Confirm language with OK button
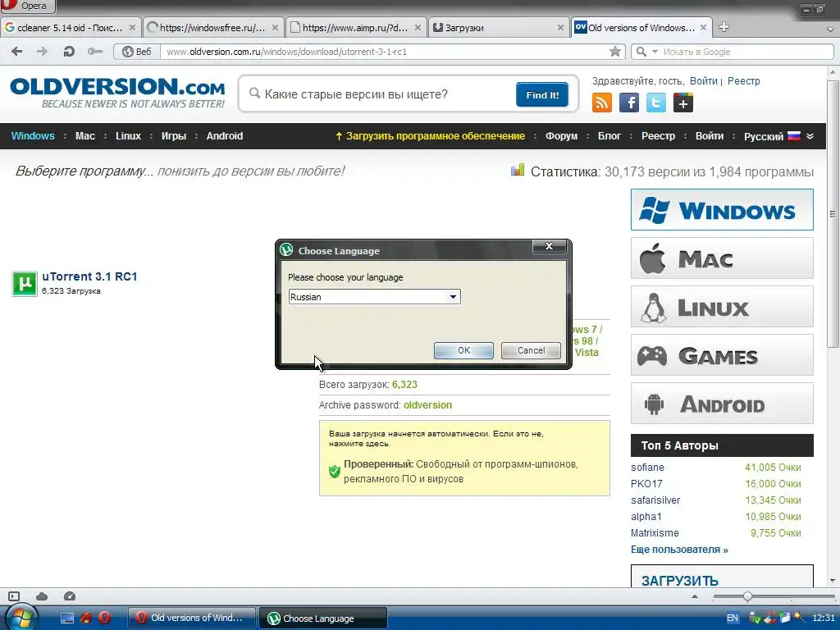Image resolution: width=840 pixels, height=630 pixels. click(x=464, y=350)
